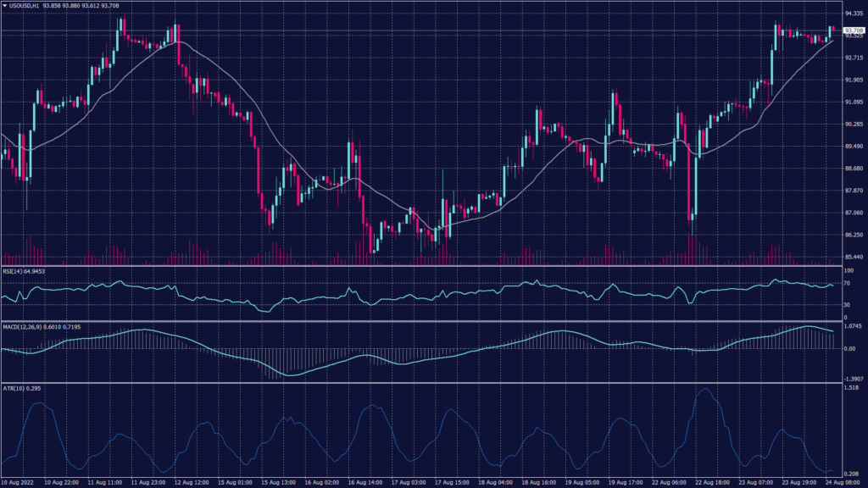The image size is (868, 488).
Task: Open the USOUSD,H1 symbol label
Action: coord(25,5)
